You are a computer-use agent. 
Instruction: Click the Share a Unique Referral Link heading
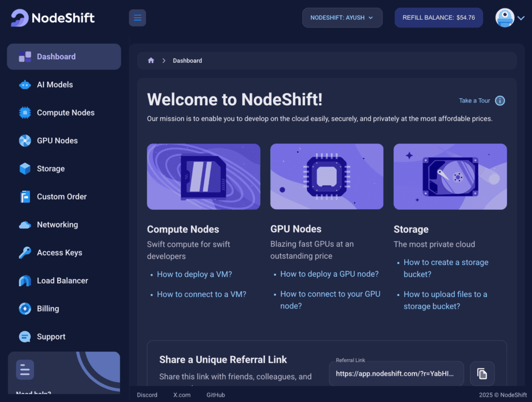pos(223,359)
